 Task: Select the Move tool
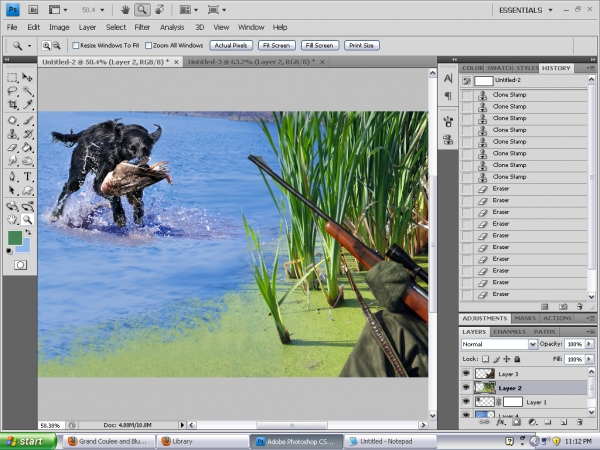[27, 78]
